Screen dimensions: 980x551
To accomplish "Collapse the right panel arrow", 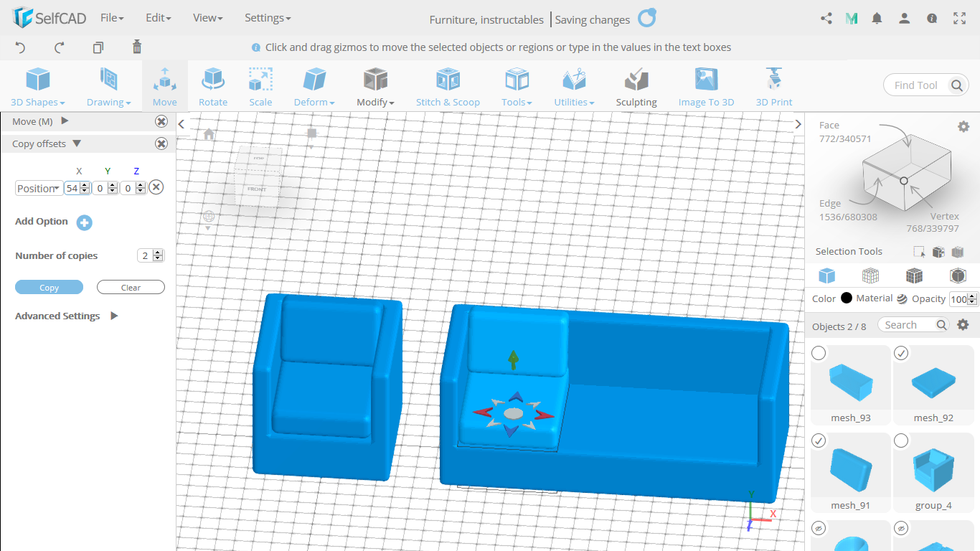I will 798,124.
